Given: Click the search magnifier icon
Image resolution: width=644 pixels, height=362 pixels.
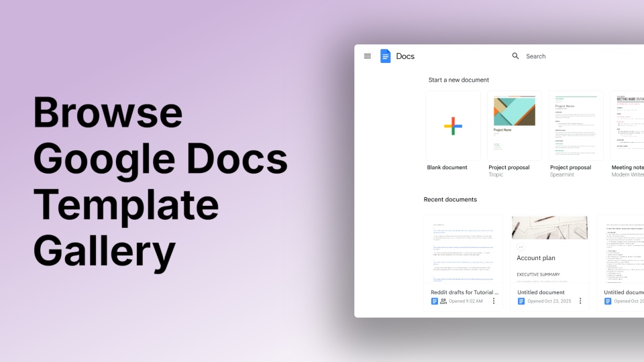Looking at the screenshot, I should (x=515, y=56).
